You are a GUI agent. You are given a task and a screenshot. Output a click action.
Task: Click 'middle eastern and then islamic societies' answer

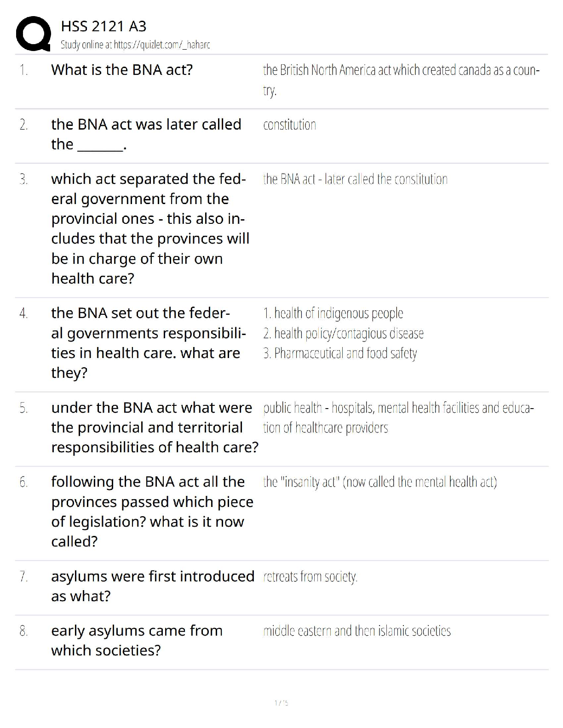(357, 631)
